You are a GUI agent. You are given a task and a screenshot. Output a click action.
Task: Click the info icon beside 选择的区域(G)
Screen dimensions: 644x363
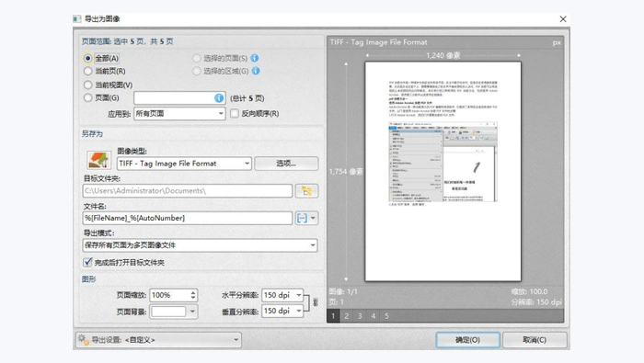point(256,71)
